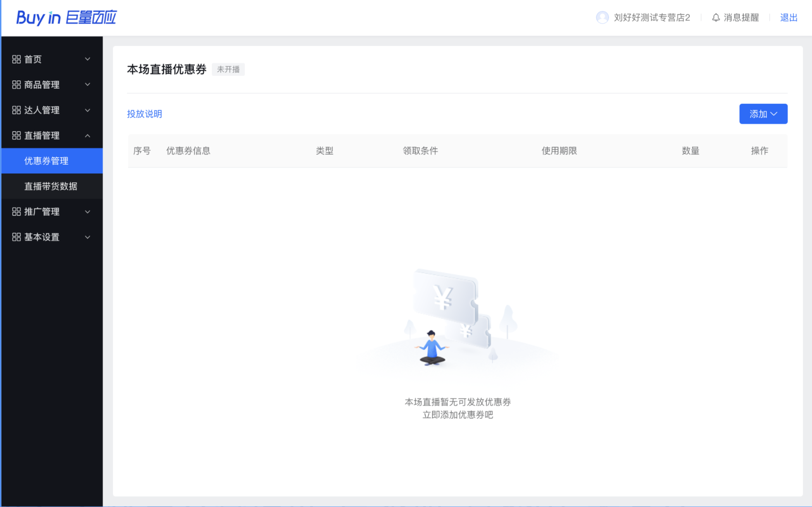Image resolution: width=812 pixels, height=507 pixels.
Task: Collapse the 直播管理 chevron
Action: tap(88, 136)
